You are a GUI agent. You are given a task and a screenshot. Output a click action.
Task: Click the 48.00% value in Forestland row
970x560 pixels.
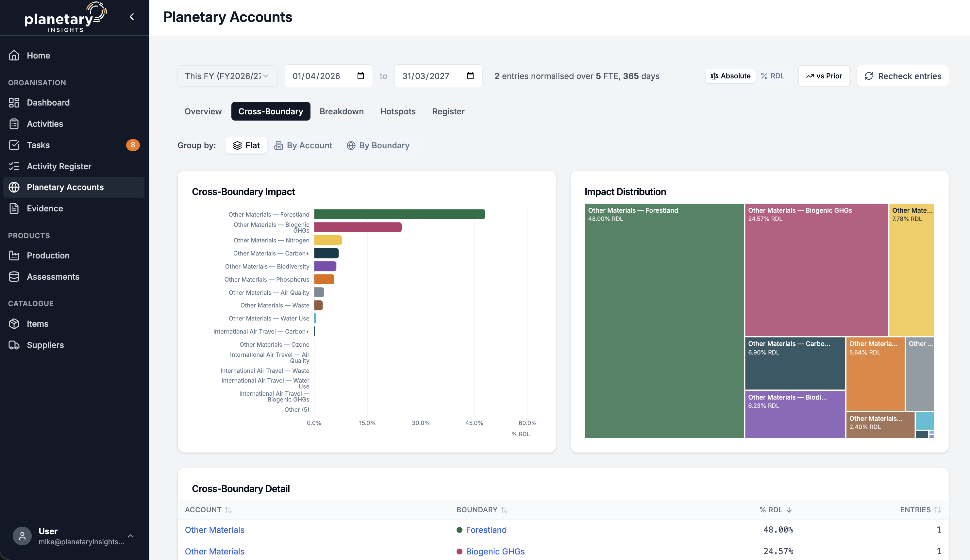click(x=778, y=530)
